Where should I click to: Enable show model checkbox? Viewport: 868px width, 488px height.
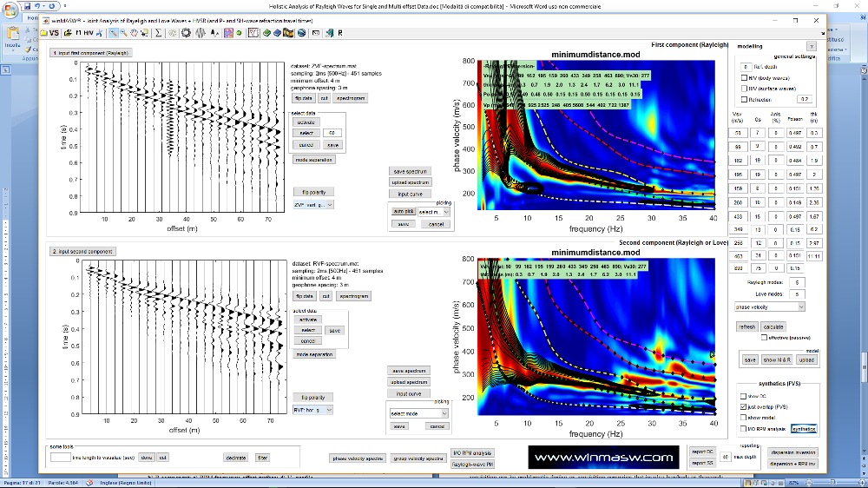(x=744, y=418)
